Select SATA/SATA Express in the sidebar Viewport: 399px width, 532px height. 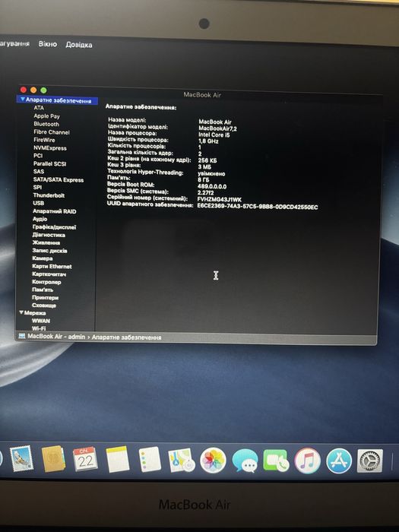(59, 180)
